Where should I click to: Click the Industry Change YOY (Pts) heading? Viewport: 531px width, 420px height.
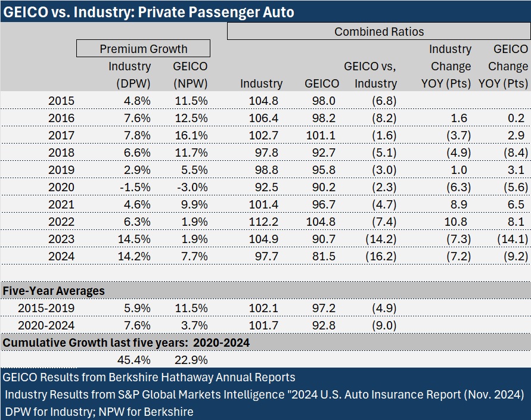[x=450, y=66]
